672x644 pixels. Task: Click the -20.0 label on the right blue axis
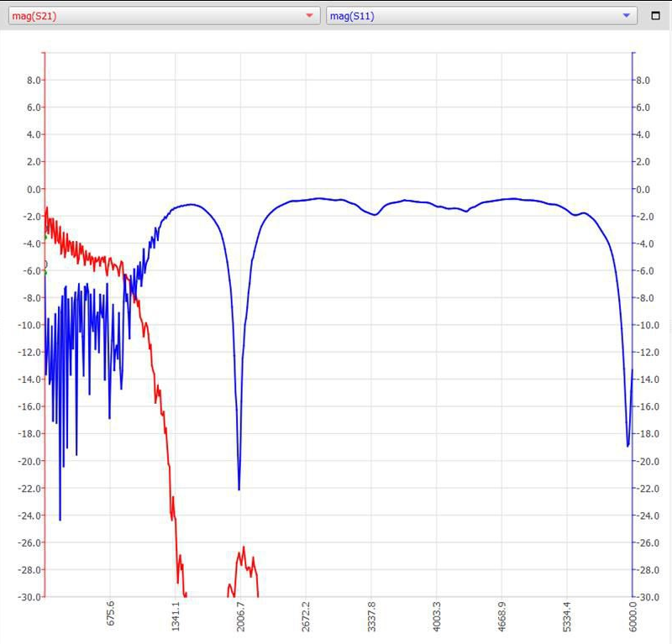click(647, 462)
